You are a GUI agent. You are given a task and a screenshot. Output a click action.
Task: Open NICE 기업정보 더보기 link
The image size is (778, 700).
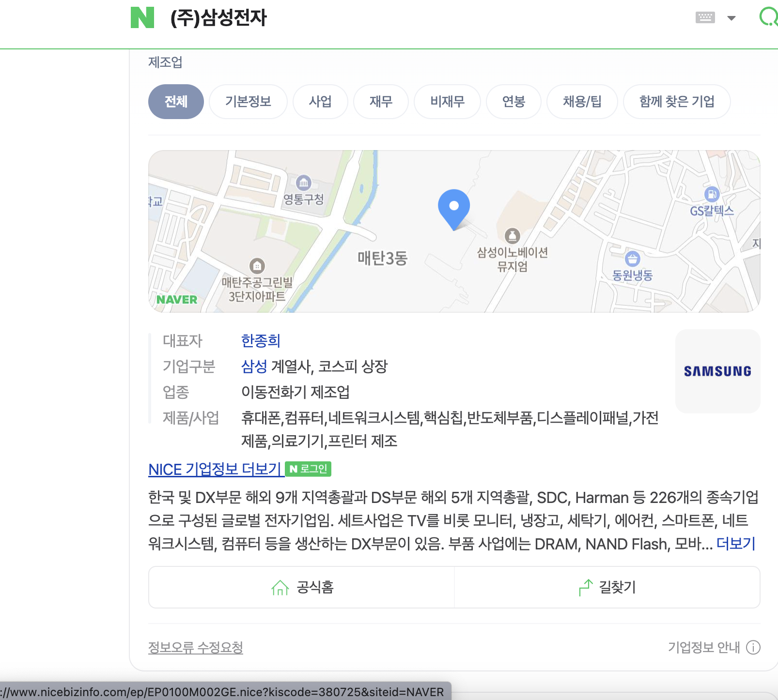click(x=216, y=469)
